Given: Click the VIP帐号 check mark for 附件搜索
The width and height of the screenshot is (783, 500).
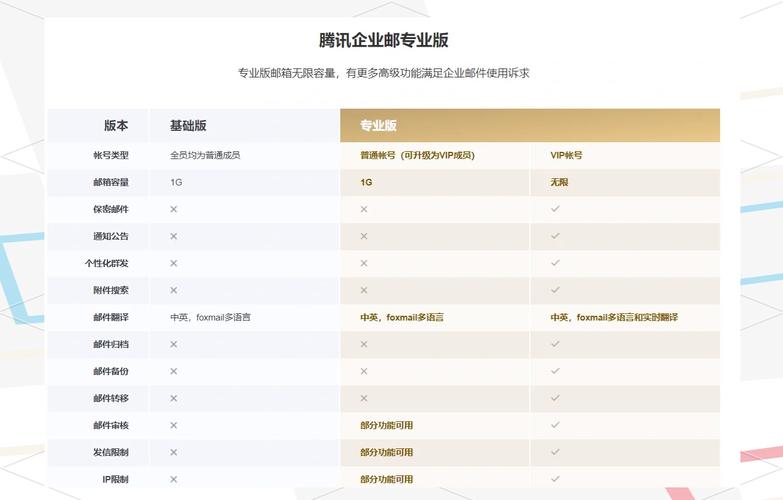Looking at the screenshot, I should pos(555,290).
